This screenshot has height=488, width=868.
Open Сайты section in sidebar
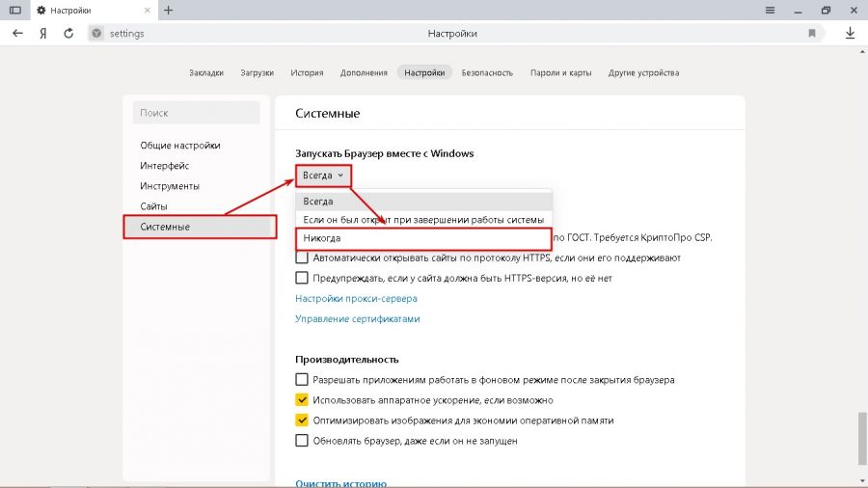click(x=153, y=206)
